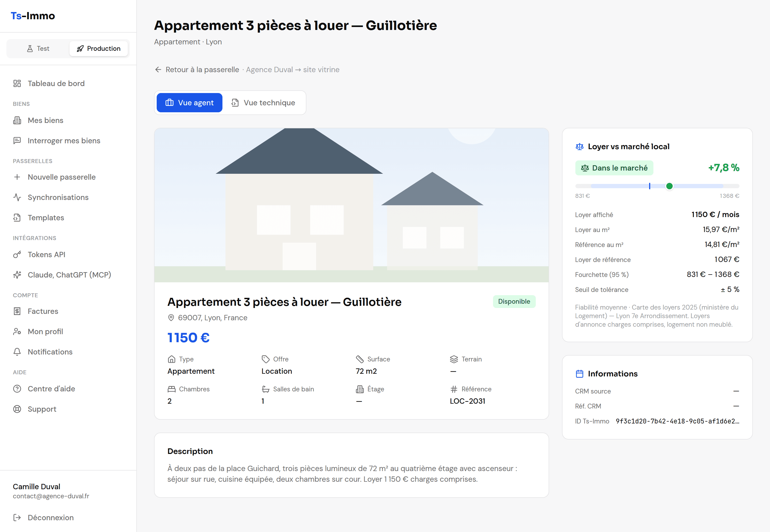Click the 1150 € price text

pyautogui.click(x=188, y=338)
